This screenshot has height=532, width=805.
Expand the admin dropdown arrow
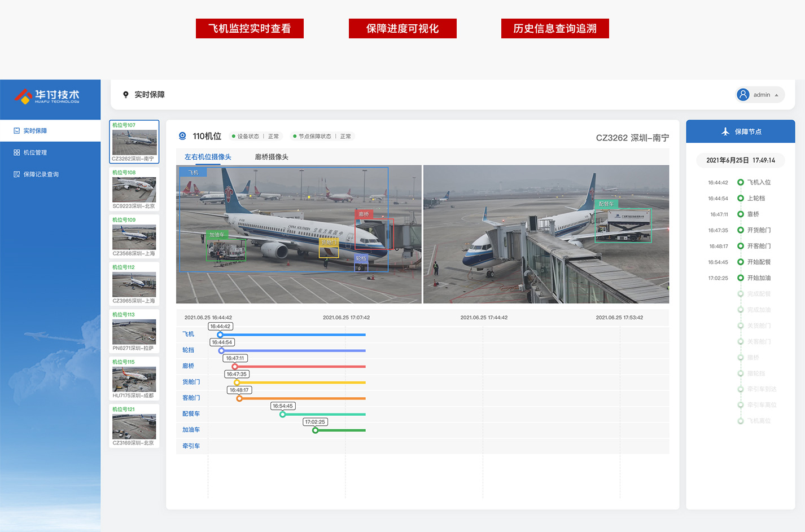click(x=777, y=95)
